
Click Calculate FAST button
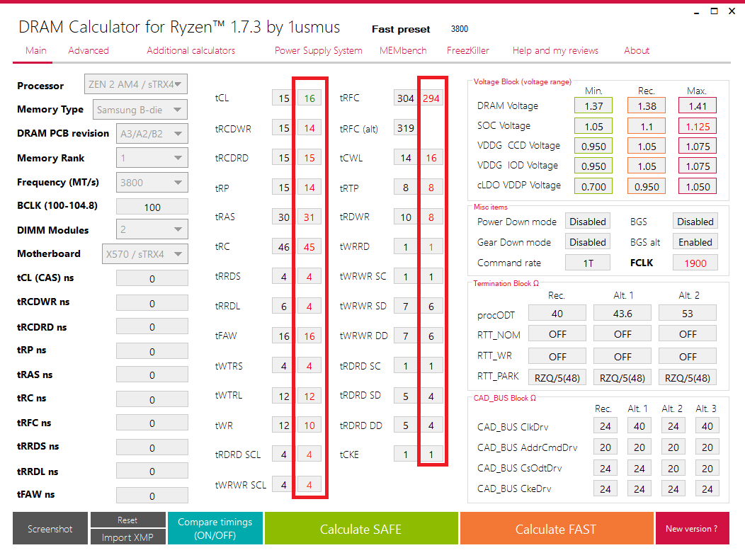557,528
